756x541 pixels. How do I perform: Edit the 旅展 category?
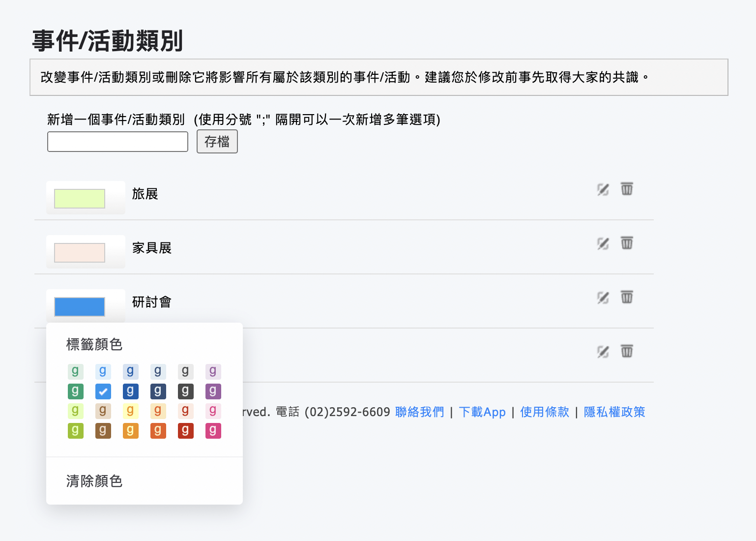602,190
